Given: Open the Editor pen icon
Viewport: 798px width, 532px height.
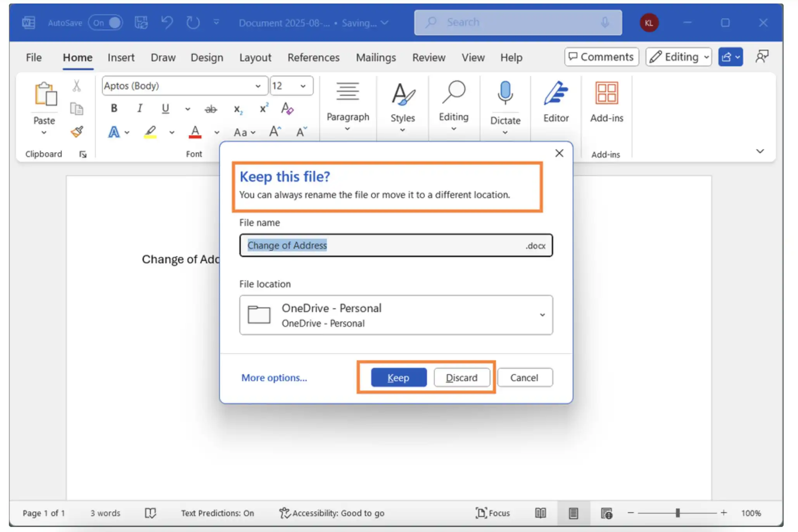Looking at the screenshot, I should [x=556, y=93].
